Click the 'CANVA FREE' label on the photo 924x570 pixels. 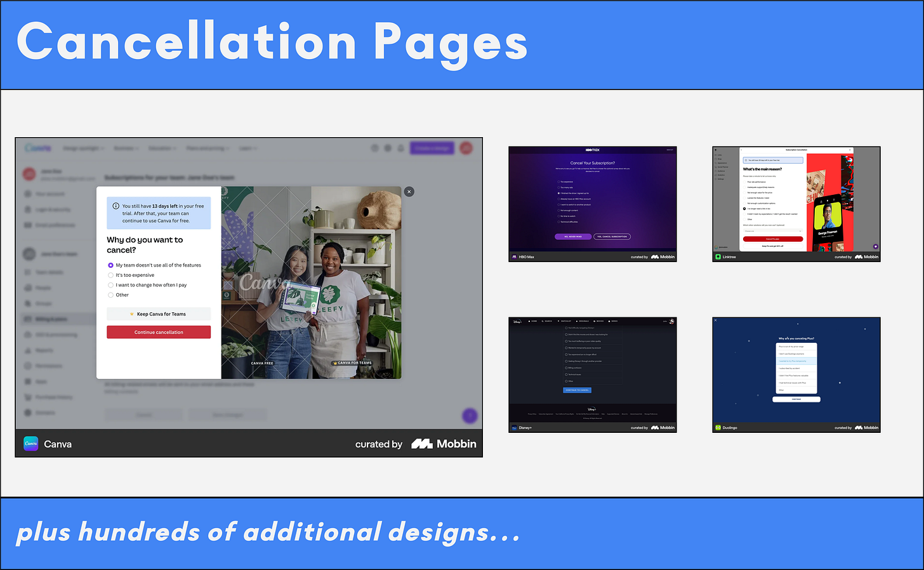(x=262, y=363)
